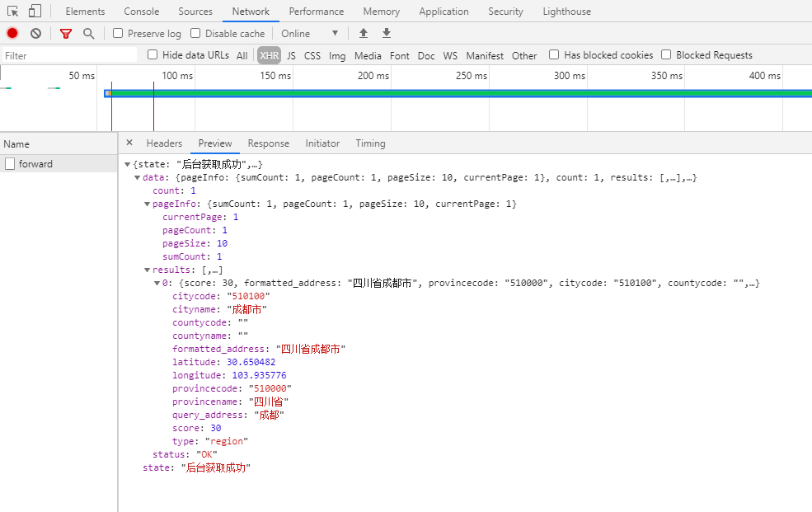
Task: Select the Doc request type filter
Action: 426,55
